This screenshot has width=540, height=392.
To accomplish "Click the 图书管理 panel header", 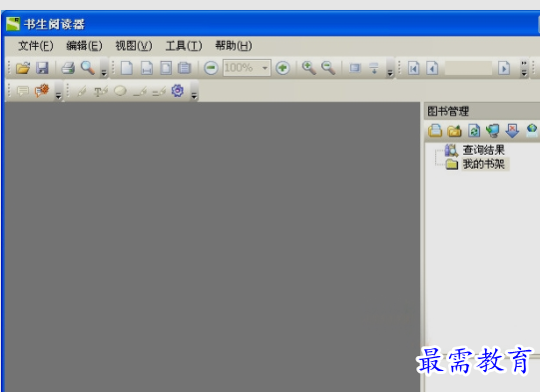I will point(482,111).
